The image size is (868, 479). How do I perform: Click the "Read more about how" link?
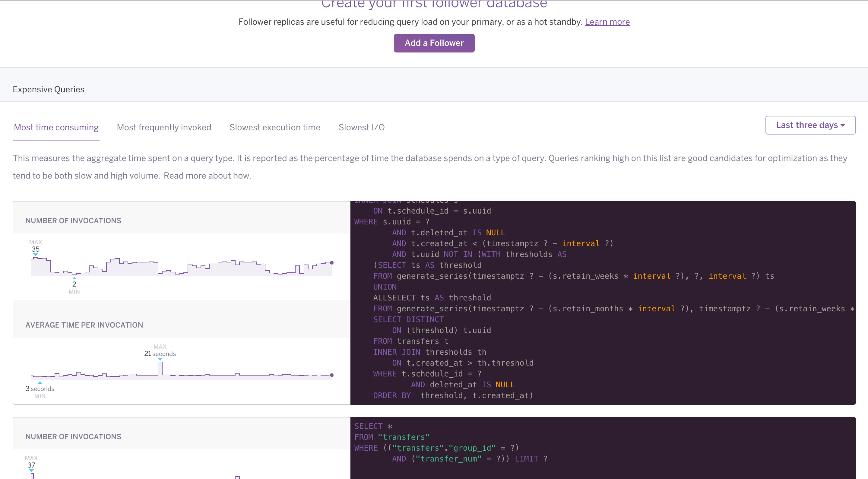tap(206, 175)
